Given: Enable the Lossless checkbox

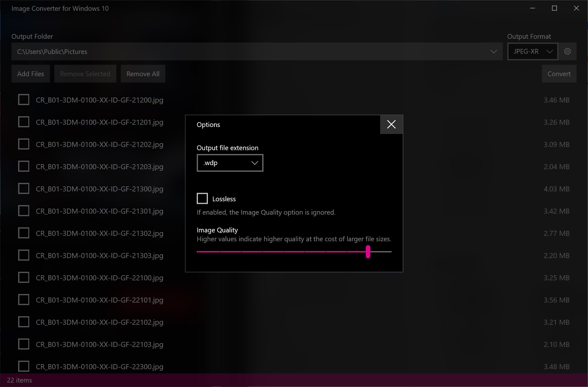Looking at the screenshot, I should click(x=202, y=199).
